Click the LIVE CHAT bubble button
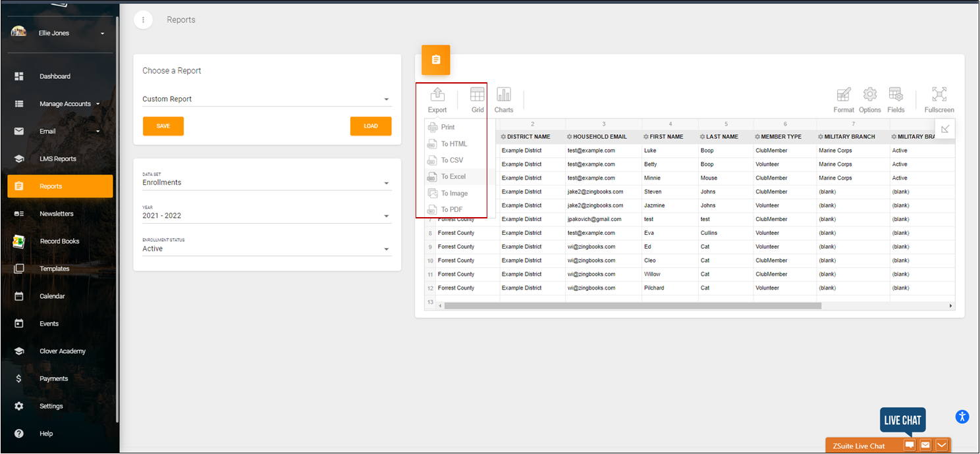The width and height of the screenshot is (980, 454). click(x=903, y=421)
